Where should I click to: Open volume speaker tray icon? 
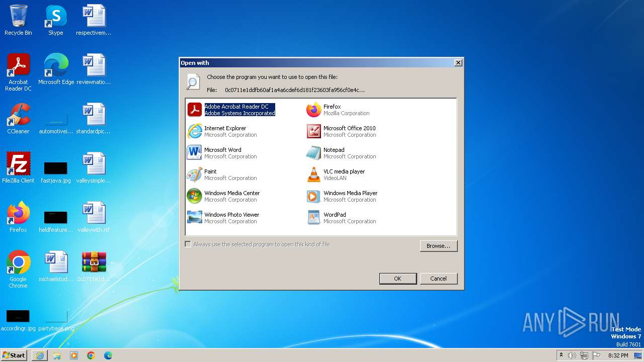[572, 355]
